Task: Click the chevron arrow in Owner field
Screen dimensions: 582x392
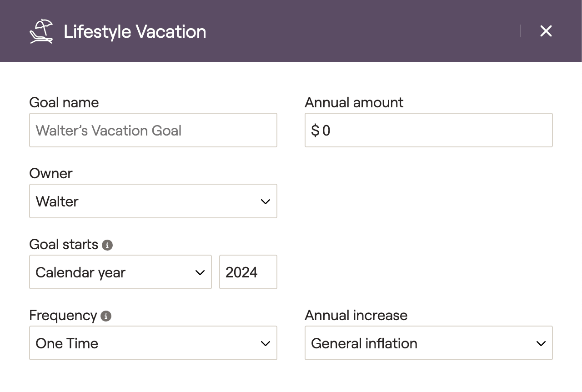Action: click(266, 201)
